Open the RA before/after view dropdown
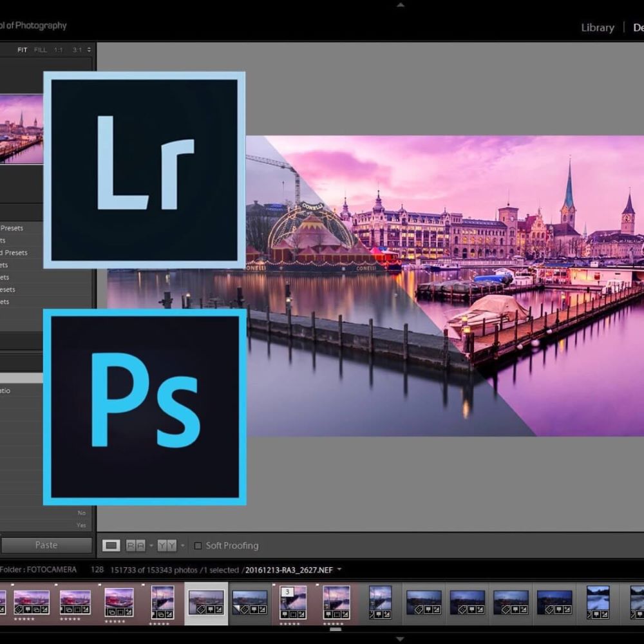Screen dimensions: 644x644 pyautogui.click(x=151, y=545)
